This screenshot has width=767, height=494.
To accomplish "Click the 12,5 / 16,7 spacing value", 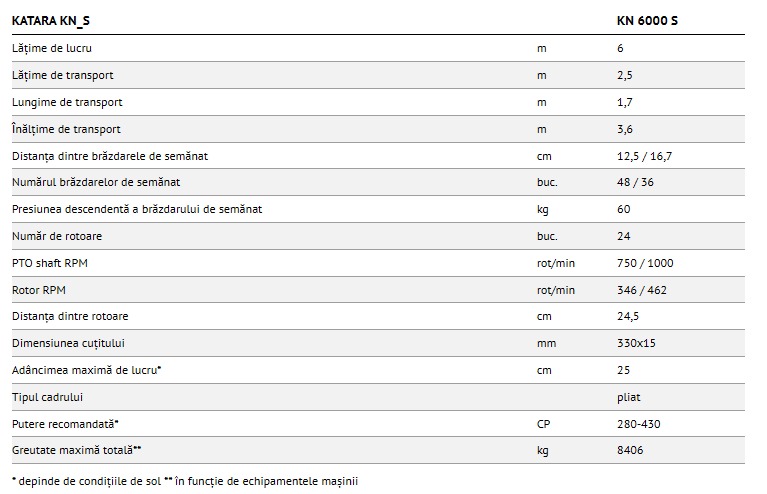I will [645, 156].
